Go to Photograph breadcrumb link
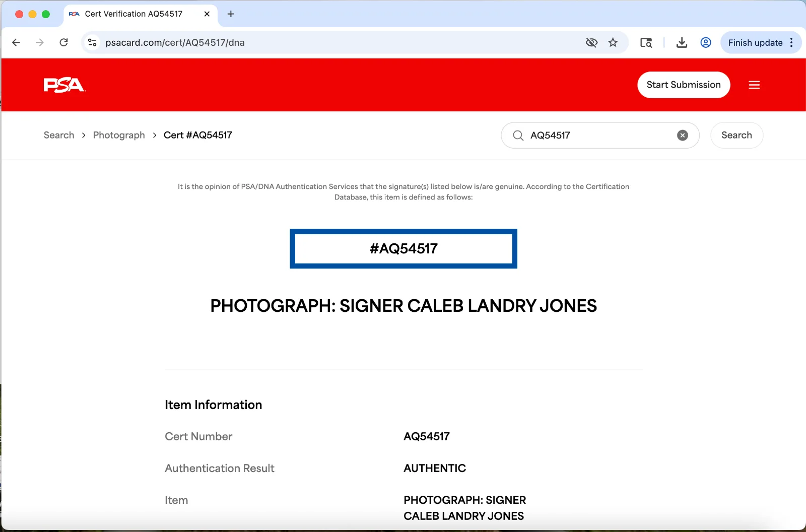The height and width of the screenshot is (532, 806). click(119, 135)
